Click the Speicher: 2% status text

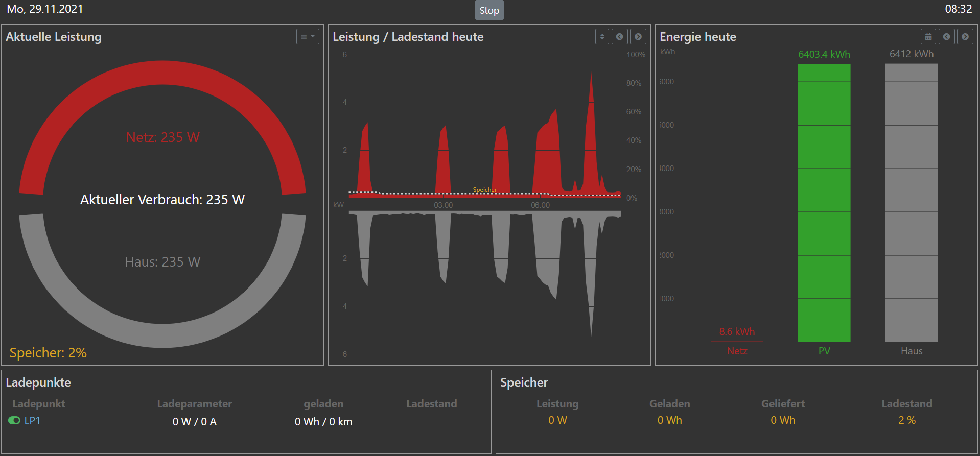coord(48,353)
